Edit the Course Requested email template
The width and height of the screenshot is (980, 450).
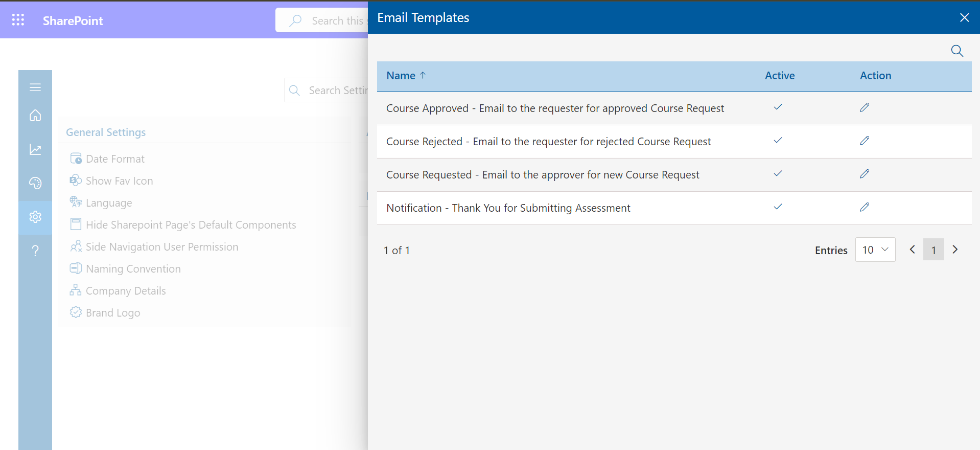click(x=865, y=174)
